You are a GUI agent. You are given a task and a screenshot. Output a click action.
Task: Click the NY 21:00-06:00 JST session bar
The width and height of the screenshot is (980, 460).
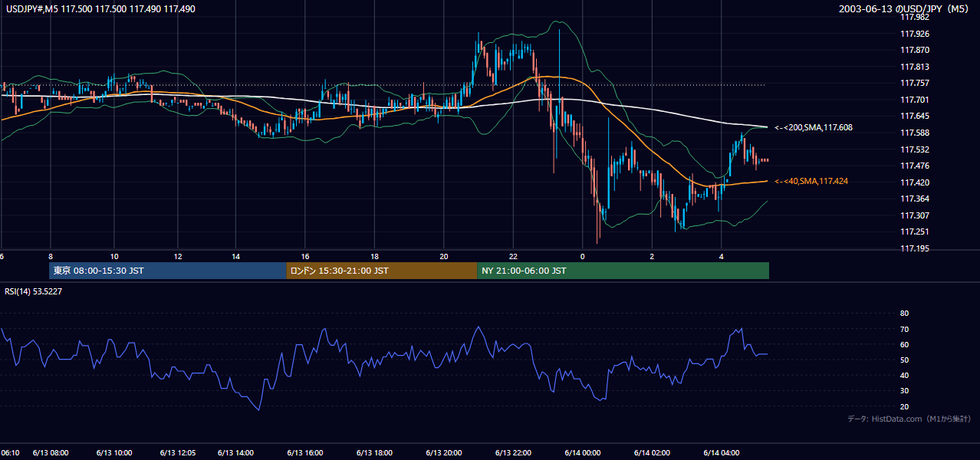coord(623,271)
